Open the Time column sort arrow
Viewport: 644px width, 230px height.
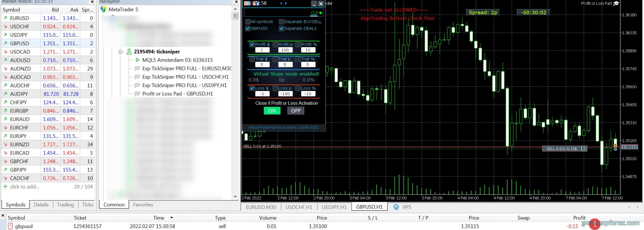click(171, 218)
